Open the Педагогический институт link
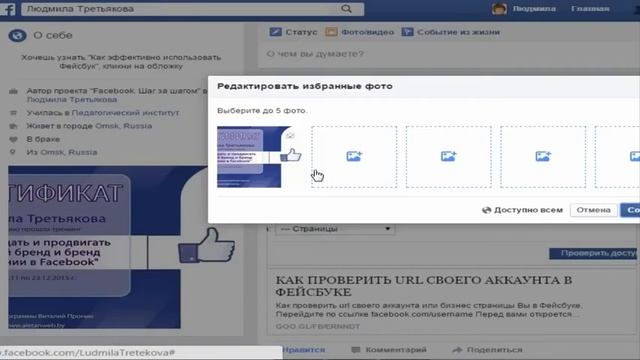The height and width of the screenshot is (360, 640). click(125, 113)
